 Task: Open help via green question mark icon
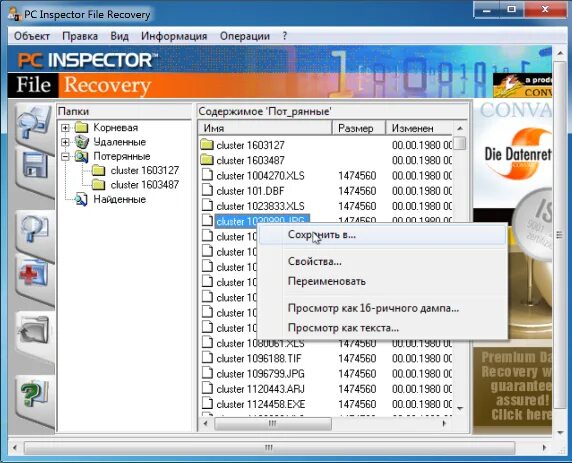[x=34, y=394]
